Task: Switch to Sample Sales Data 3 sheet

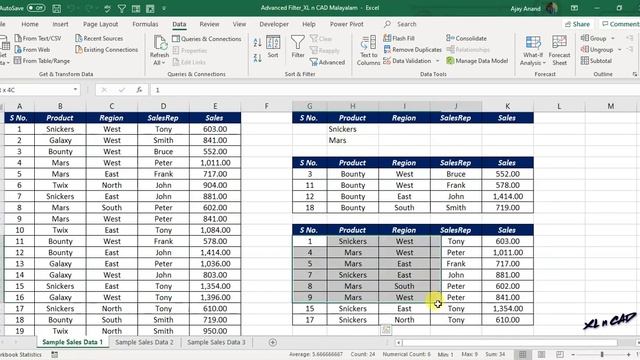Action: (x=216, y=342)
